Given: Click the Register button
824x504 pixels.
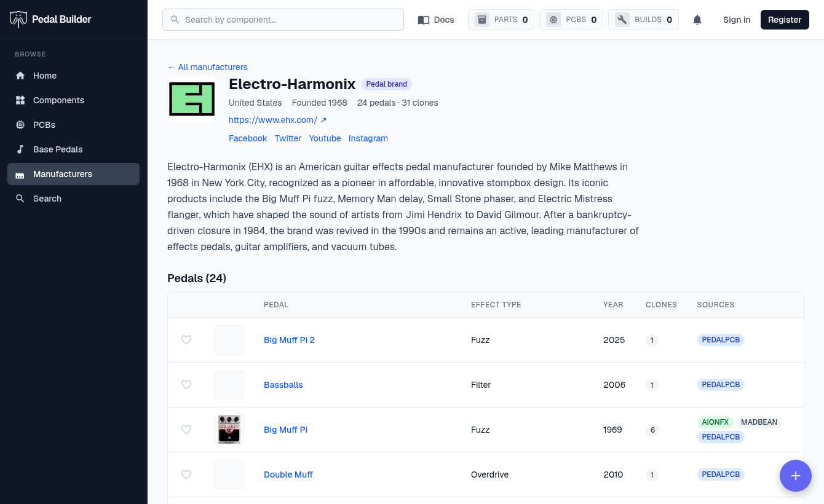Looking at the screenshot, I should (x=785, y=20).
